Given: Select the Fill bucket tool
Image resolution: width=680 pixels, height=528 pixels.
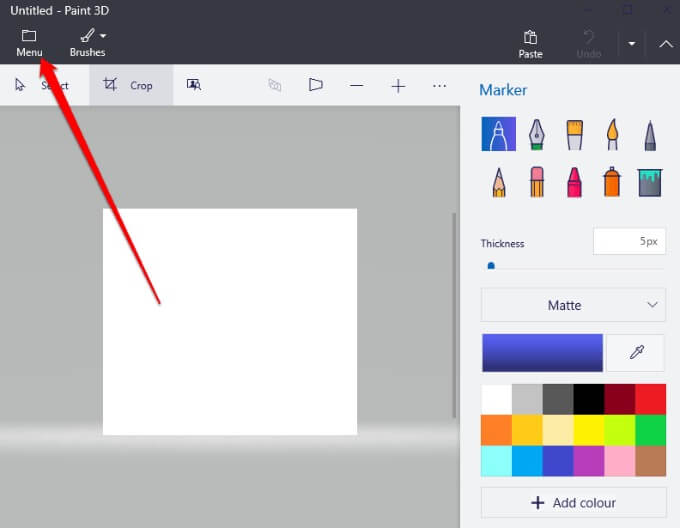Looking at the screenshot, I should tap(649, 182).
